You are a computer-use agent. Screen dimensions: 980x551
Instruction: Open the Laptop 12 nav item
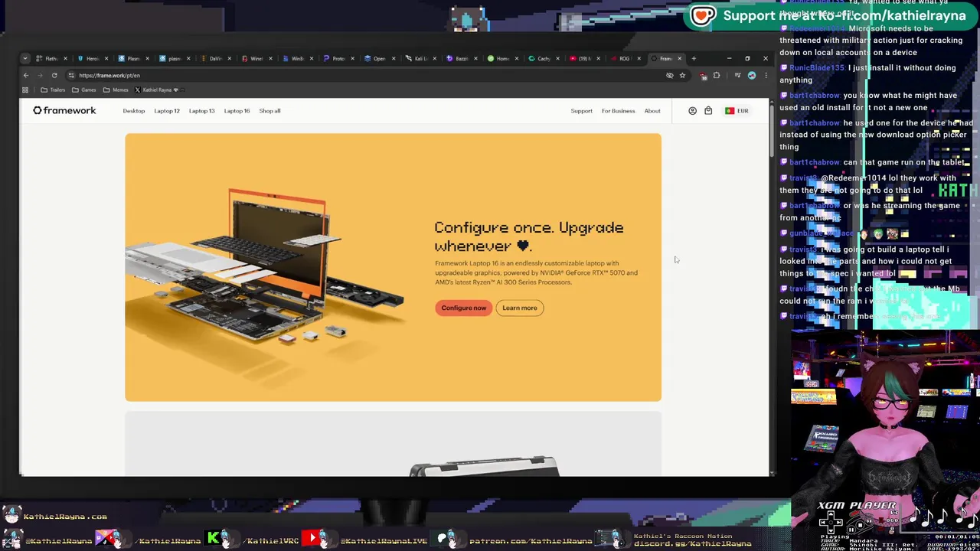167,111
